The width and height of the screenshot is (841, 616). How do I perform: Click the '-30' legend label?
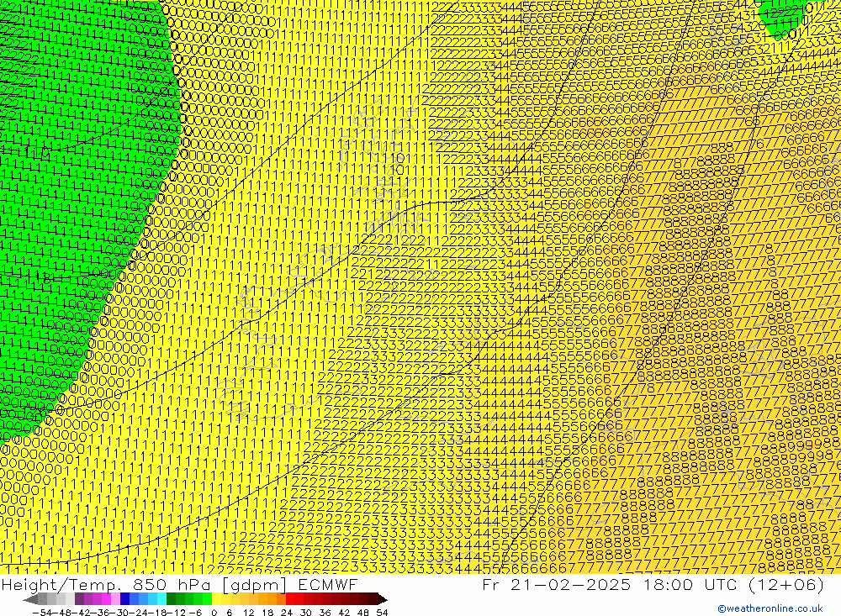tap(120, 613)
